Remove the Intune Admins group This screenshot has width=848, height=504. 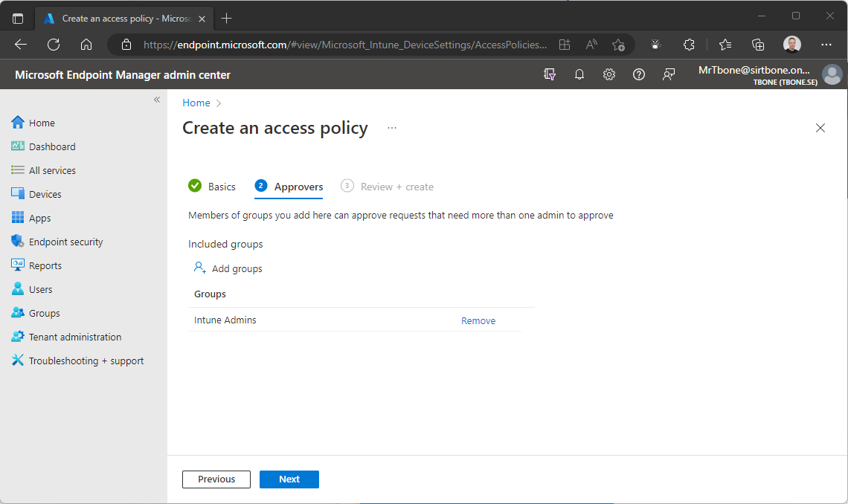[478, 320]
